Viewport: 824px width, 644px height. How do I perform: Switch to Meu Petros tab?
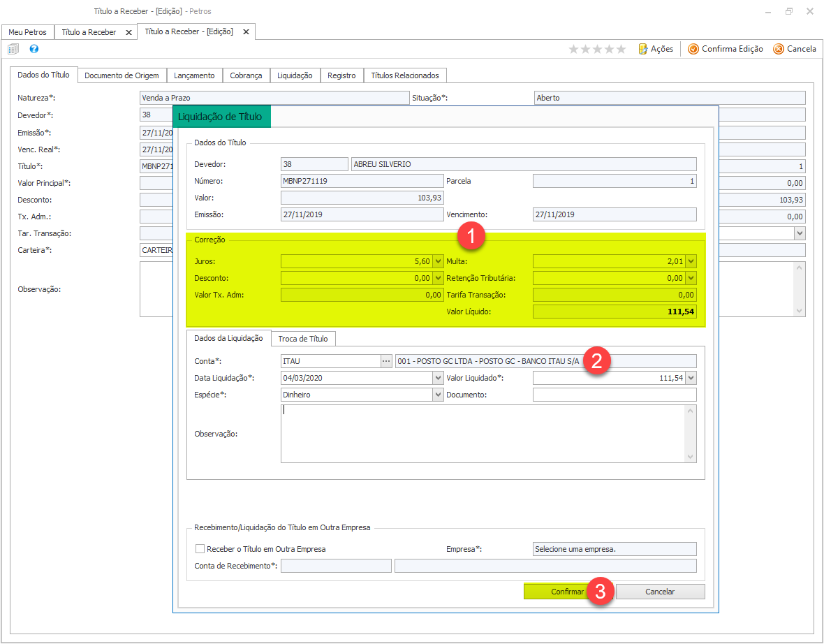pos(27,32)
